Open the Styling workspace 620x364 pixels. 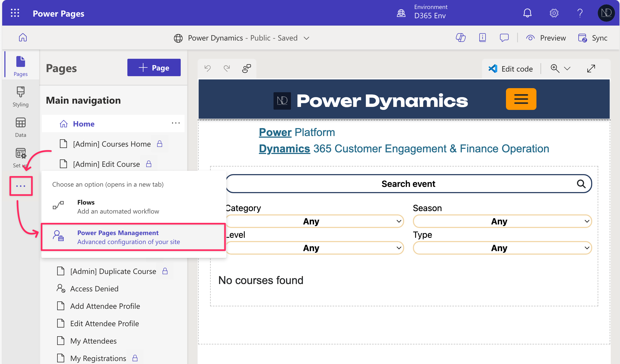(20, 97)
